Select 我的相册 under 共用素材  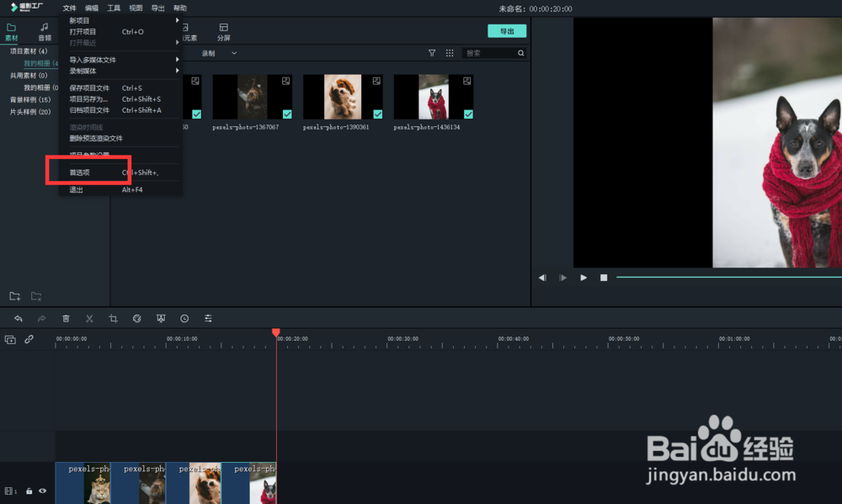coord(40,88)
